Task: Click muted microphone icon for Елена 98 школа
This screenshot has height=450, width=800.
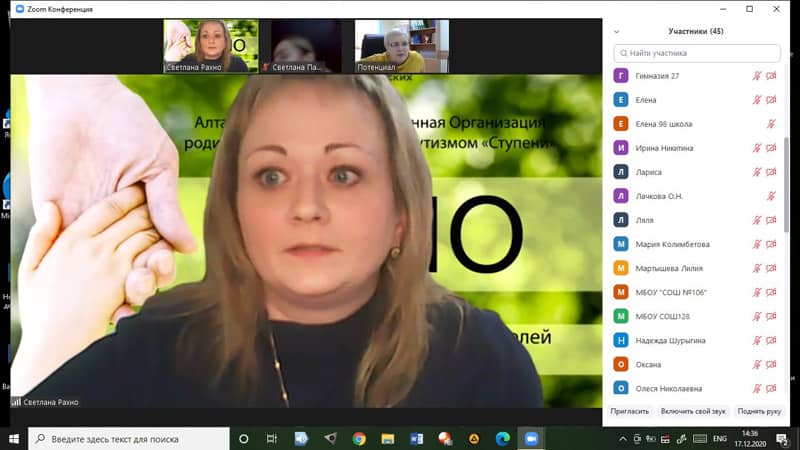Action: 771,124
